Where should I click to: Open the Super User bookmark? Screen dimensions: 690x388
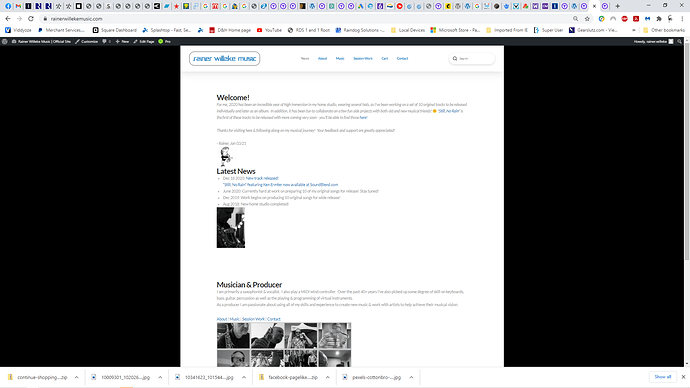(x=548, y=30)
